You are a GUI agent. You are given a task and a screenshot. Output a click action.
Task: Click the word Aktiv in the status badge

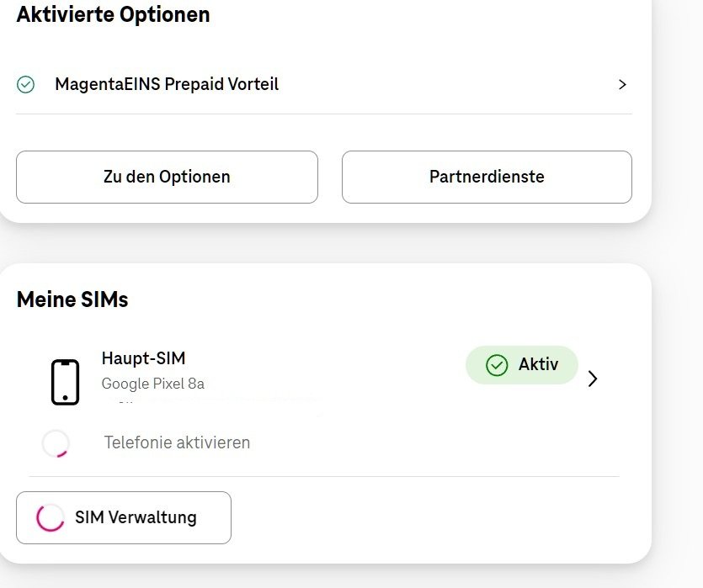(x=538, y=364)
